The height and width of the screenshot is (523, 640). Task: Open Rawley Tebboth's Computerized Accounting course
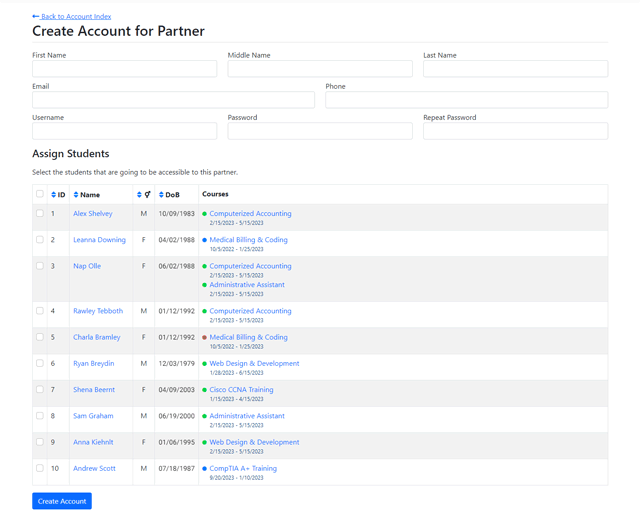250,311
